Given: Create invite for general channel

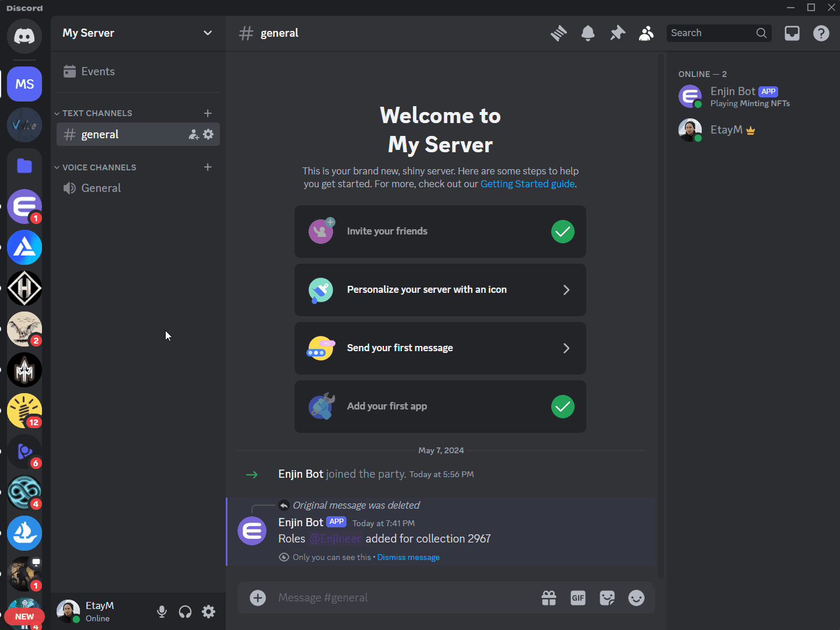Looking at the screenshot, I should pyautogui.click(x=194, y=135).
